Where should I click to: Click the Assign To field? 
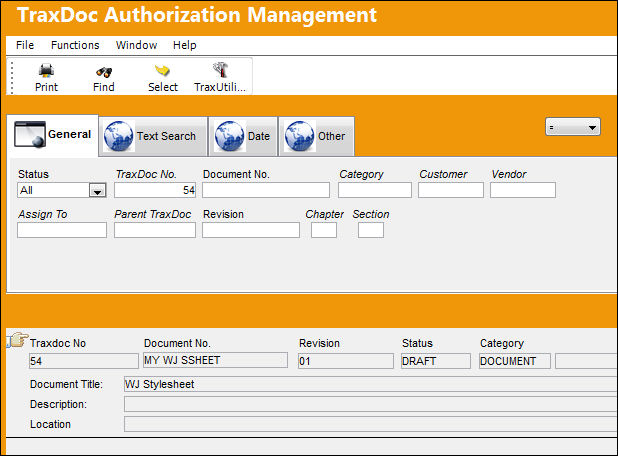[62, 230]
